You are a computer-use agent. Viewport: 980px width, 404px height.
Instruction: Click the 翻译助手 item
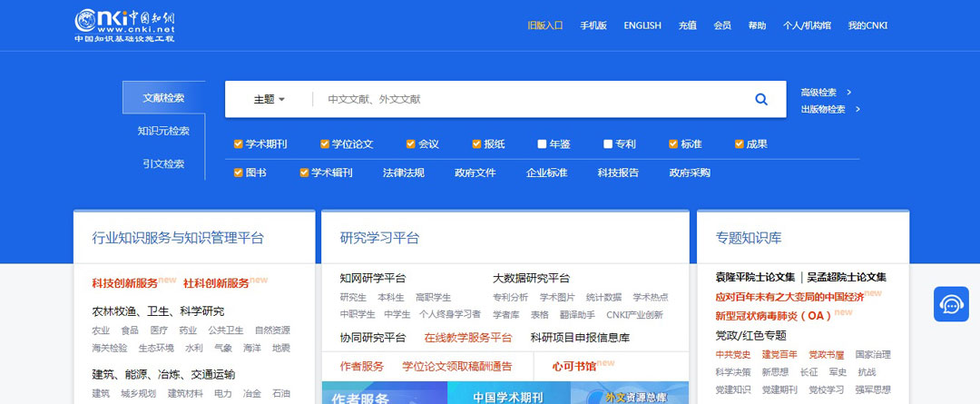[577, 314]
